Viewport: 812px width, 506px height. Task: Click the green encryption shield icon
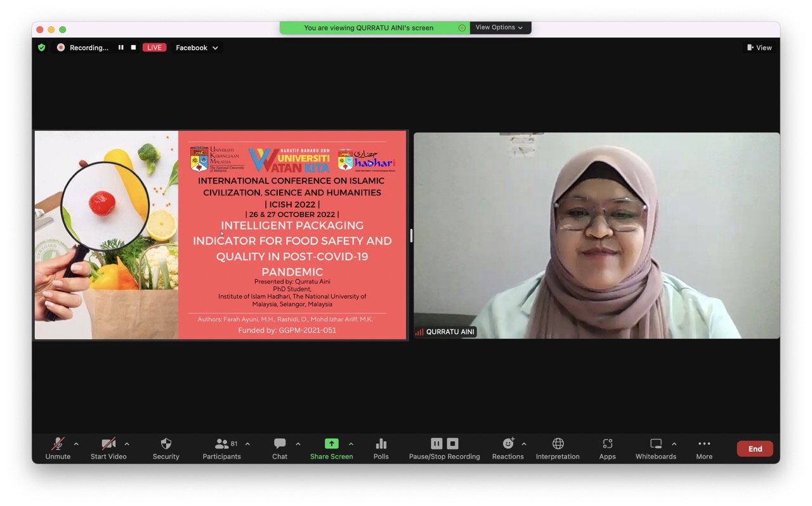(42, 48)
